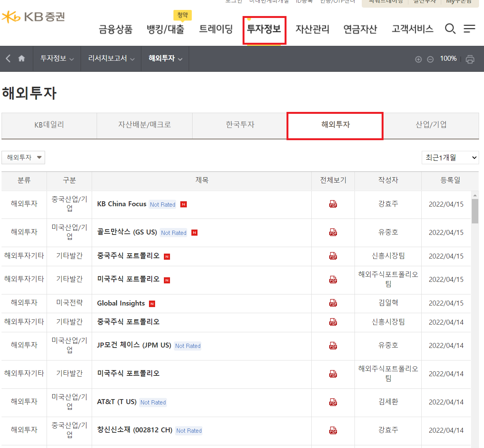
Task: Click Not Rated badge on AT&T row
Action: (x=153, y=403)
